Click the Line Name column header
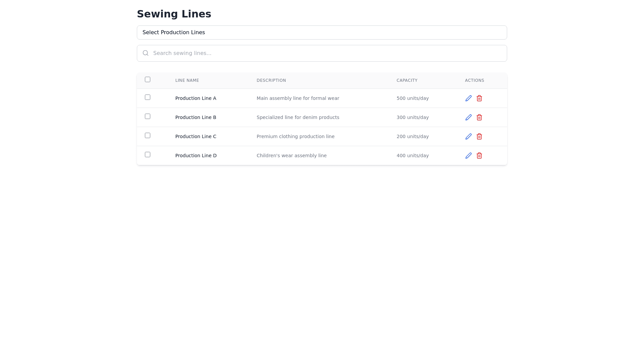Screen dimensions: 644x362 (x=187, y=80)
